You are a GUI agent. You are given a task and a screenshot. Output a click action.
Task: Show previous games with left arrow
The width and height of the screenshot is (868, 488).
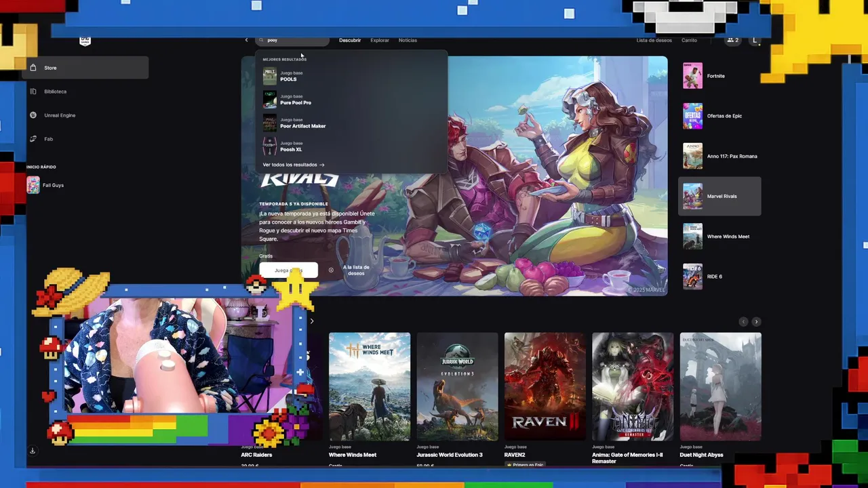pyautogui.click(x=743, y=322)
